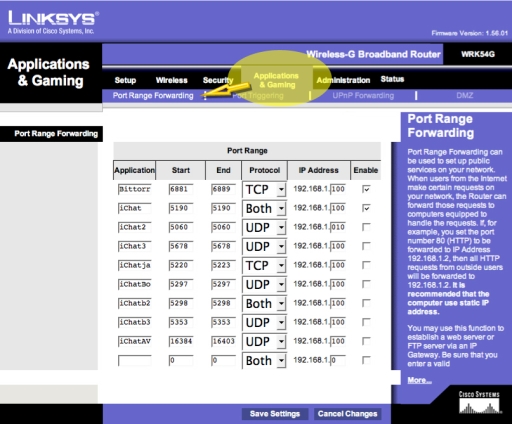Open iChatja protocol dropdown

pos(264,265)
